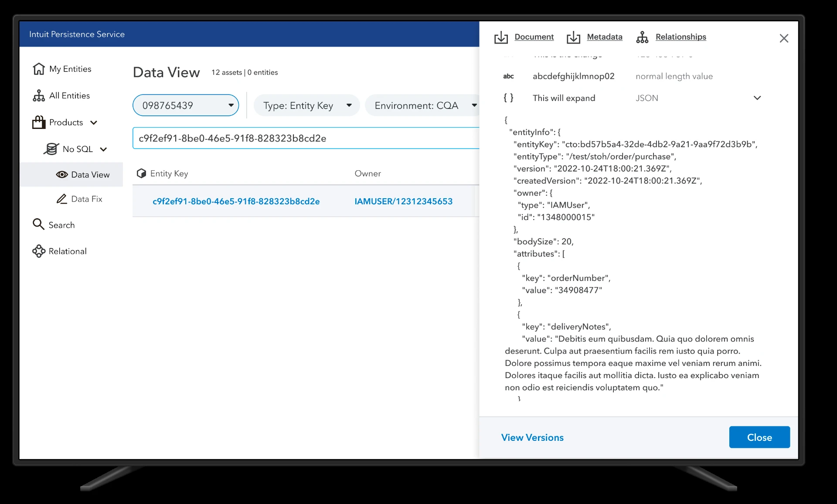This screenshot has width=837, height=504.
Task: Click the Search magnifier icon
Action: point(38,224)
